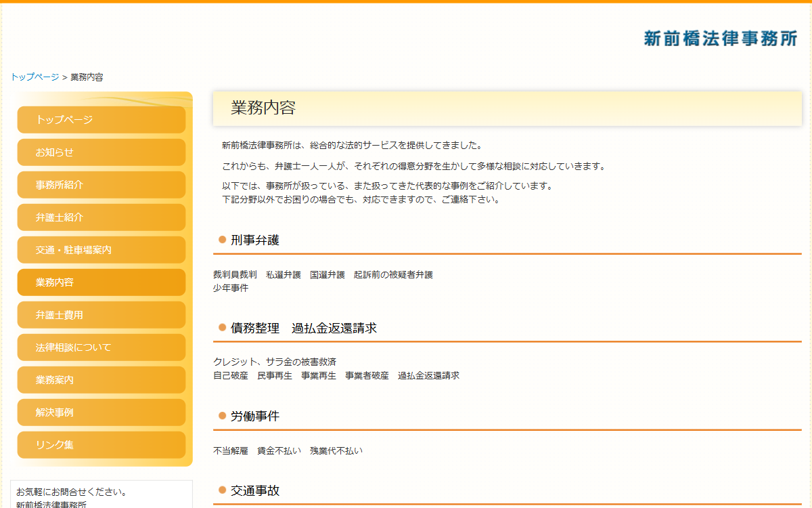
Task: Click the お気軽にお問合せください text
Action: pyautogui.click(x=72, y=492)
